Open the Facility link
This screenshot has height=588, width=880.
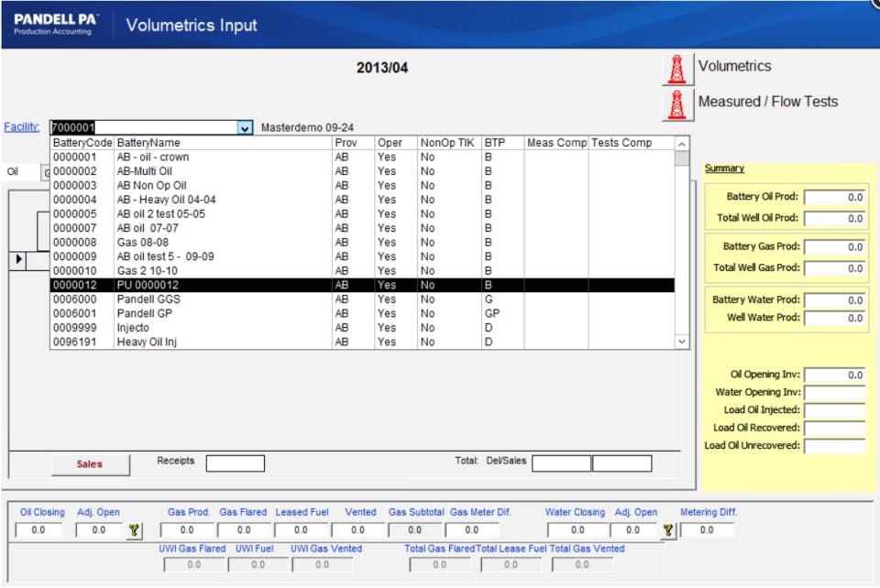coord(21,127)
